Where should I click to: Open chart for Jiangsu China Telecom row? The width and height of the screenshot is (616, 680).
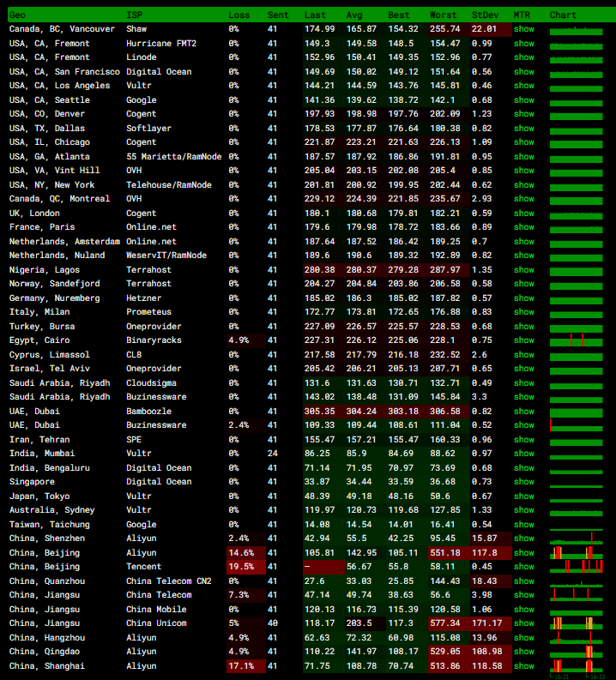576,595
